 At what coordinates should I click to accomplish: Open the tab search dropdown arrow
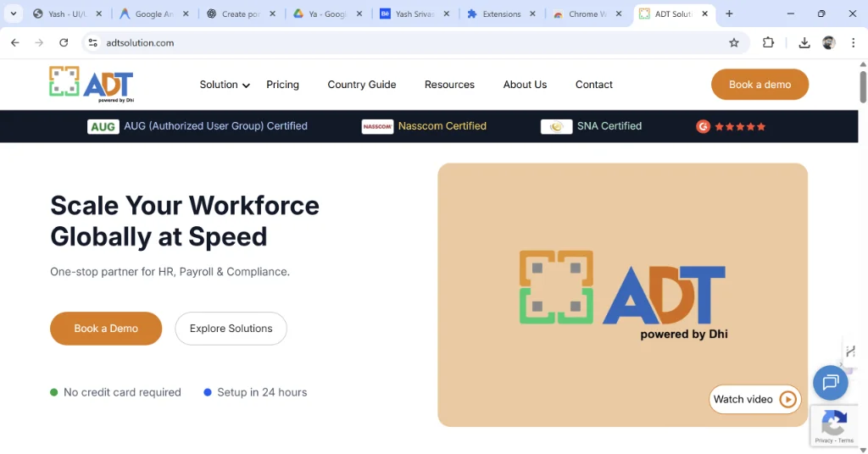click(14, 14)
